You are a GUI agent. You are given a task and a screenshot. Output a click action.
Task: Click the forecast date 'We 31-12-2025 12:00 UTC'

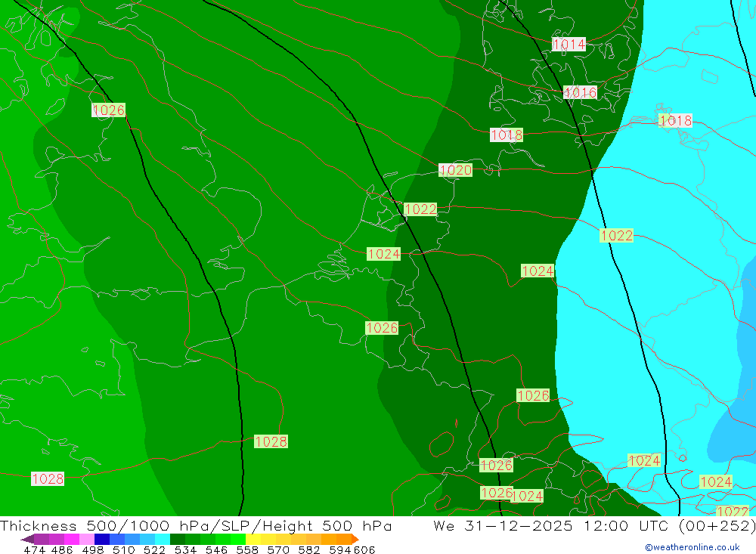pos(553,525)
